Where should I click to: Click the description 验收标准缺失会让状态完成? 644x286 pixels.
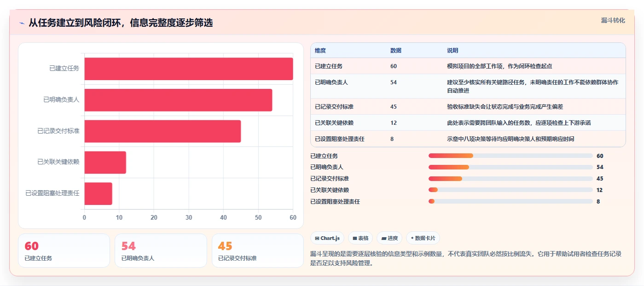click(505, 107)
